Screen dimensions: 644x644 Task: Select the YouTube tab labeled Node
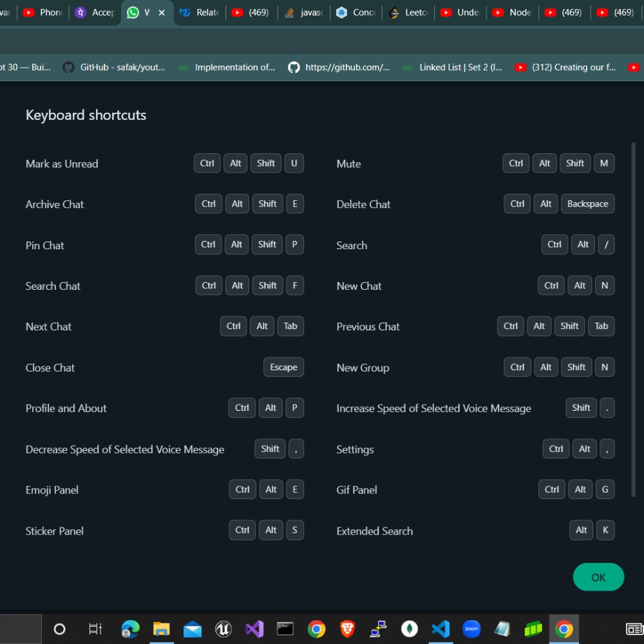pyautogui.click(x=513, y=12)
